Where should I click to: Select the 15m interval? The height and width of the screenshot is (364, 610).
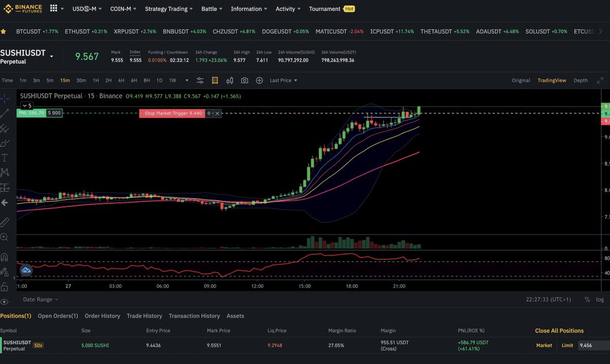tap(65, 80)
